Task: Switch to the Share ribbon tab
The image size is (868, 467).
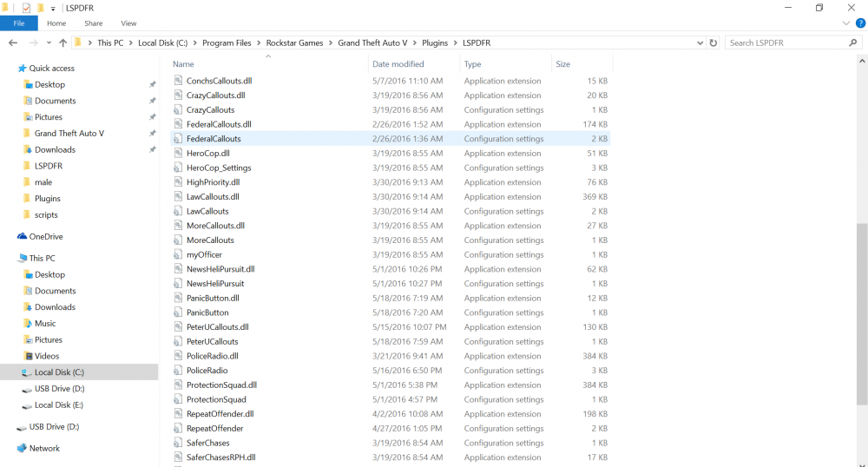Action: pos(94,23)
